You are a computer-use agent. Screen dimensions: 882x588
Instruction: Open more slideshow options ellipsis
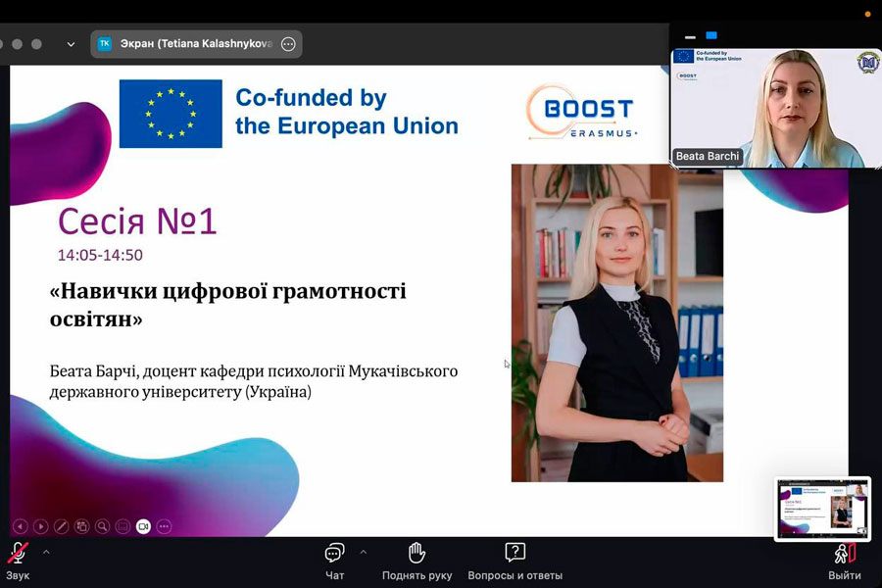(x=164, y=526)
